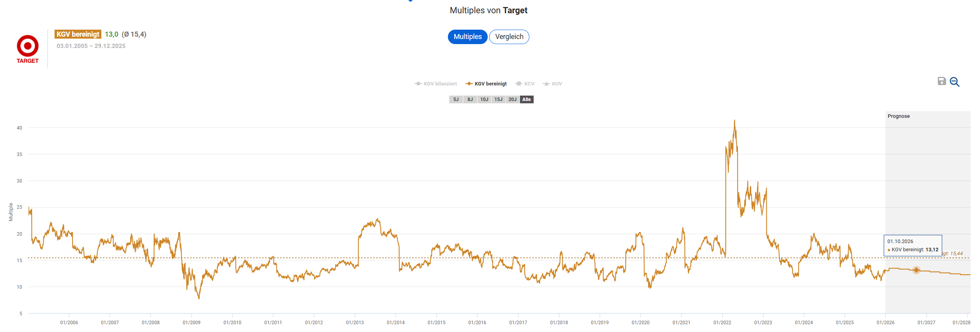Click the Prognose shaded area label
The height and width of the screenshot is (332, 980).
898,116
